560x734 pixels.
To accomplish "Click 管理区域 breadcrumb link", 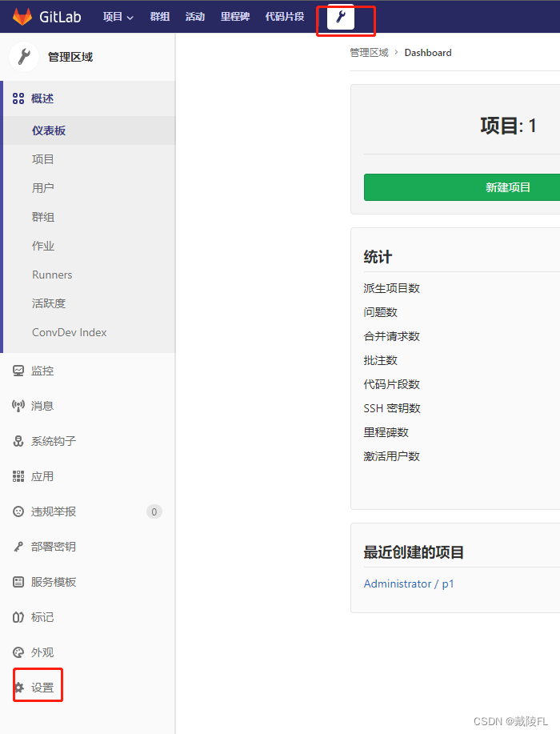I will pos(369,53).
